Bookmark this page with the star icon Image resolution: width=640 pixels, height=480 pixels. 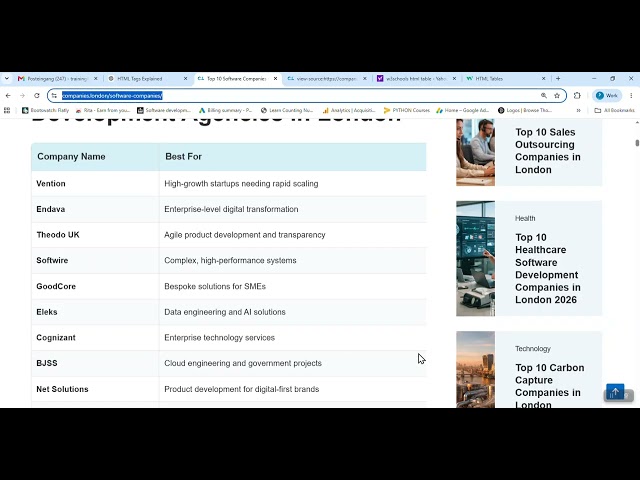tap(557, 96)
